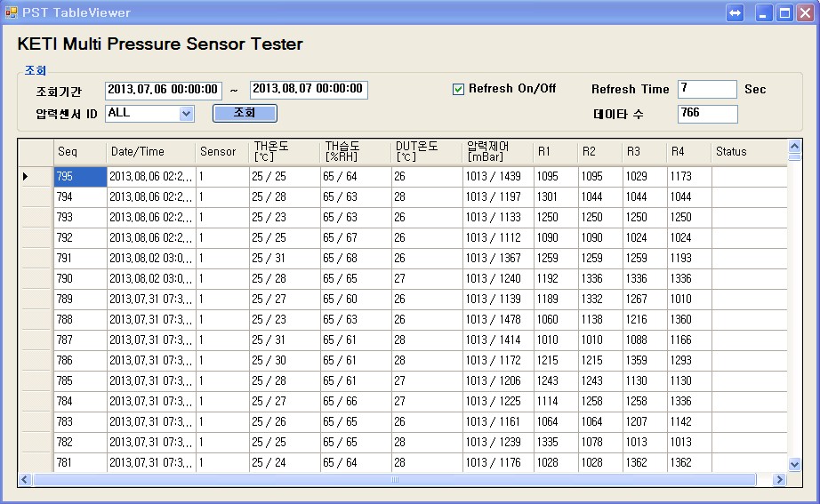Click TH습도 cell 65 / 60

click(x=356, y=299)
